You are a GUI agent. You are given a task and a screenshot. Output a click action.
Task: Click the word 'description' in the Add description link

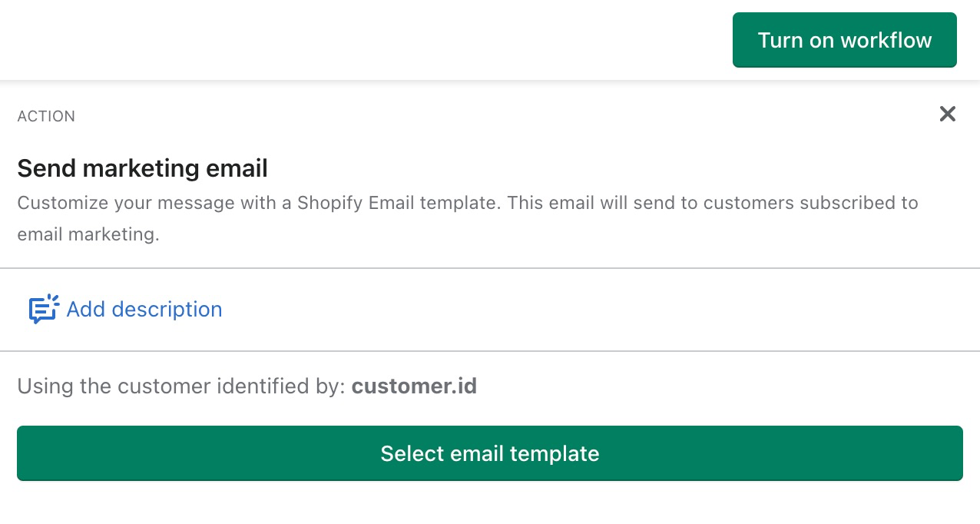point(167,309)
